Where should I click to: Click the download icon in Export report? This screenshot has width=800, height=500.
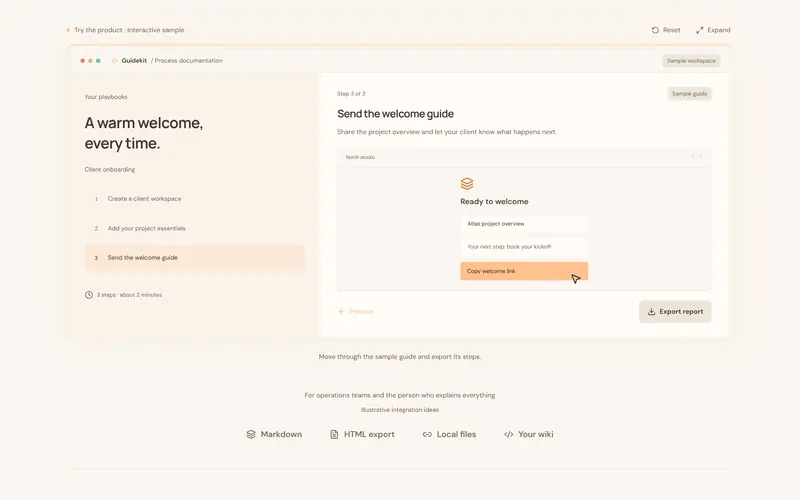pos(652,312)
